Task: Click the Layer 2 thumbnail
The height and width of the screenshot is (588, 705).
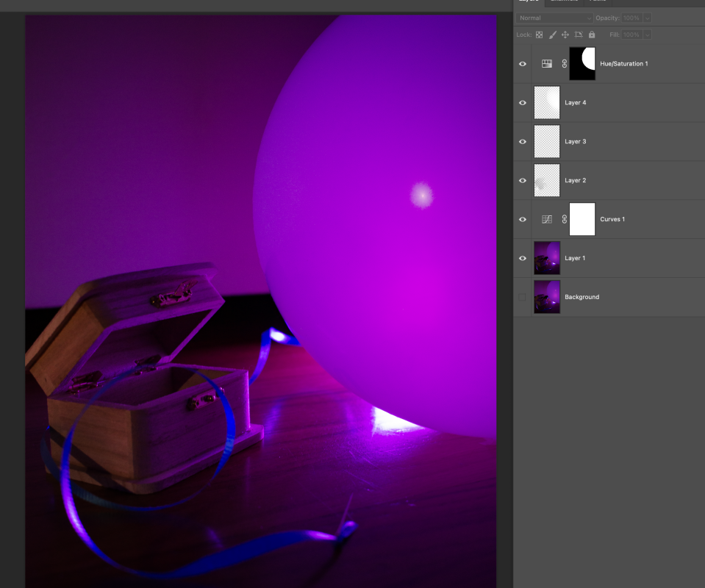Action: (547, 180)
